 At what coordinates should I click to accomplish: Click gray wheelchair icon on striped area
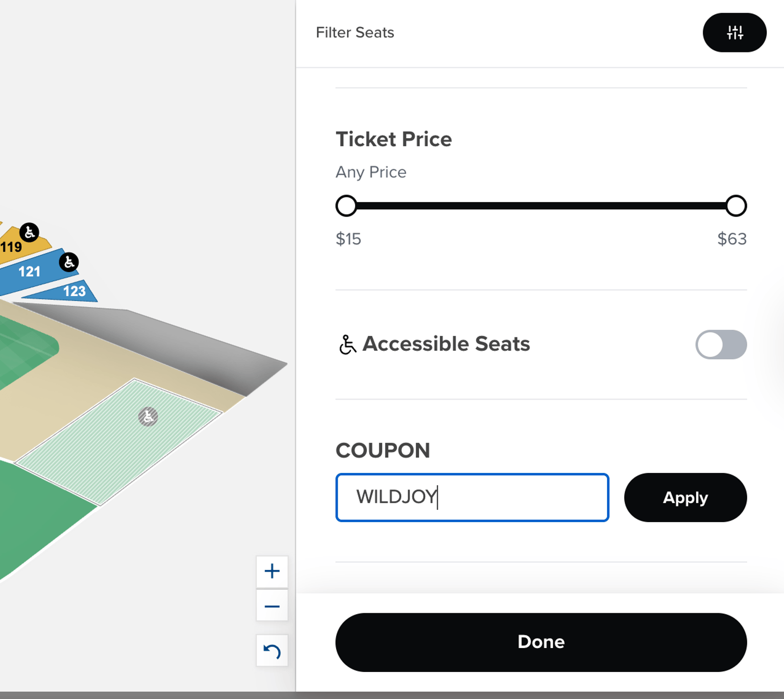tap(148, 417)
